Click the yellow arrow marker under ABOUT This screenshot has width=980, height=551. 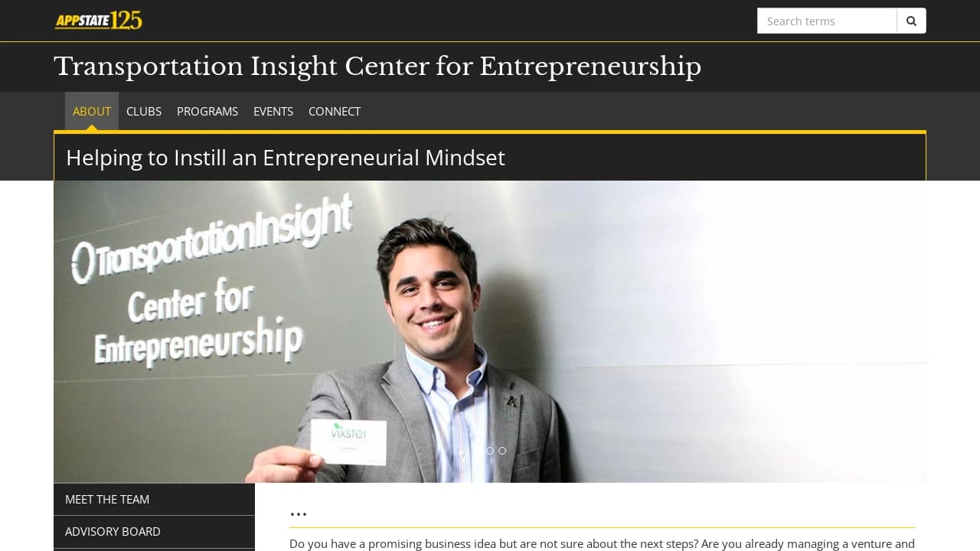[x=92, y=128]
